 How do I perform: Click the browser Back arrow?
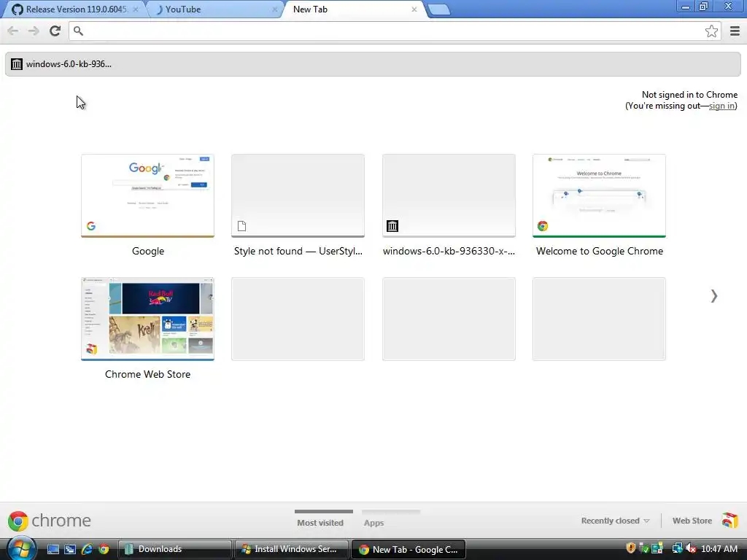pos(13,31)
